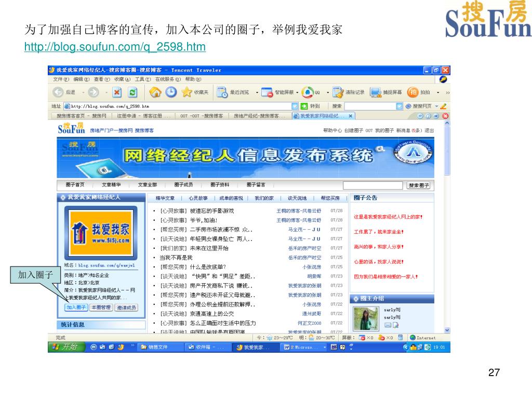Open article 被遗忘的手影游戏

(x=212, y=211)
